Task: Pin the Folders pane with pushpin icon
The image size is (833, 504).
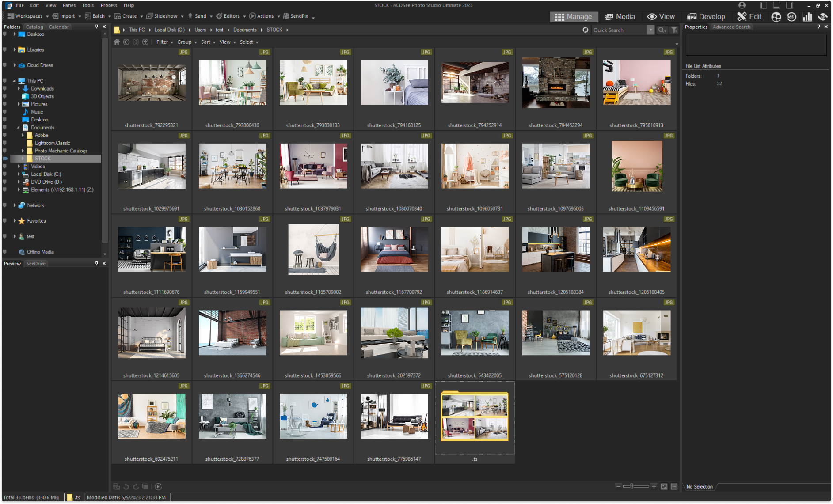Action: 97,27
